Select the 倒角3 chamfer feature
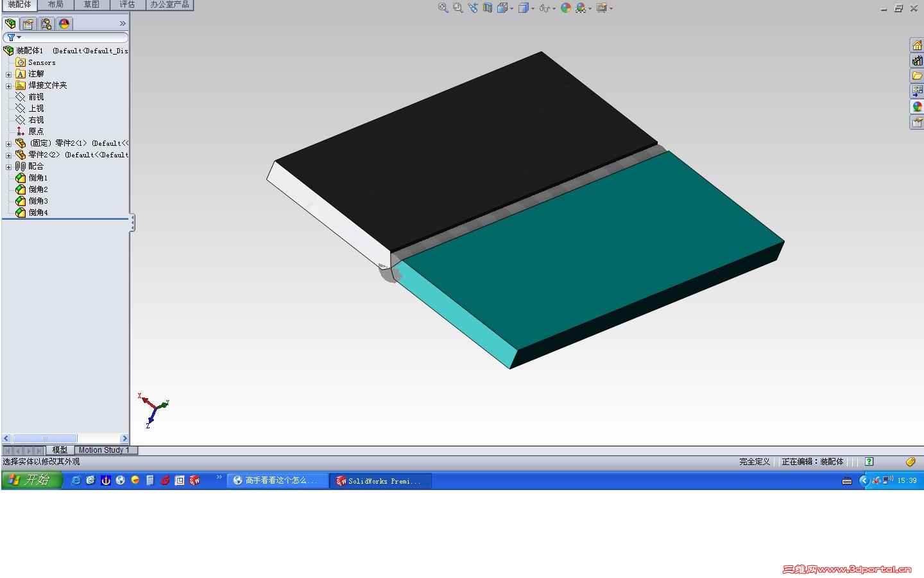The width and height of the screenshot is (924, 578). coord(38,201)
